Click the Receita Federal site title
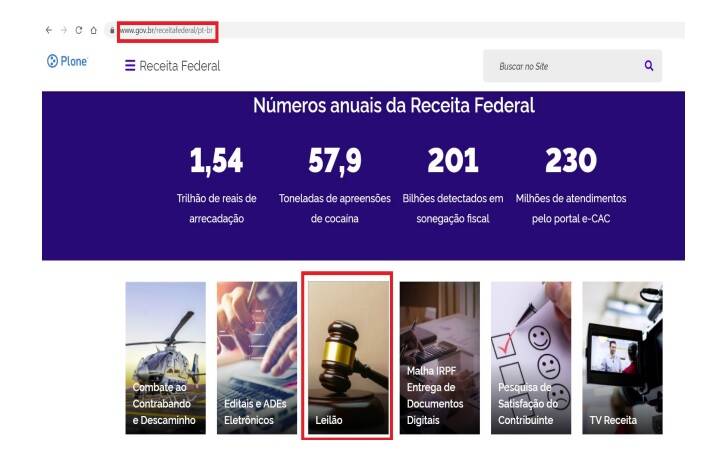The height and width of the screenshot is (471, 702). click(180, 66)
